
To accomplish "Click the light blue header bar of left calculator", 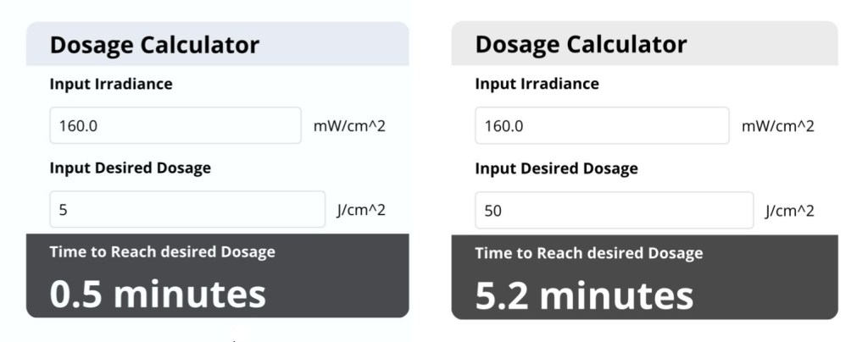I will click(339, 44).
